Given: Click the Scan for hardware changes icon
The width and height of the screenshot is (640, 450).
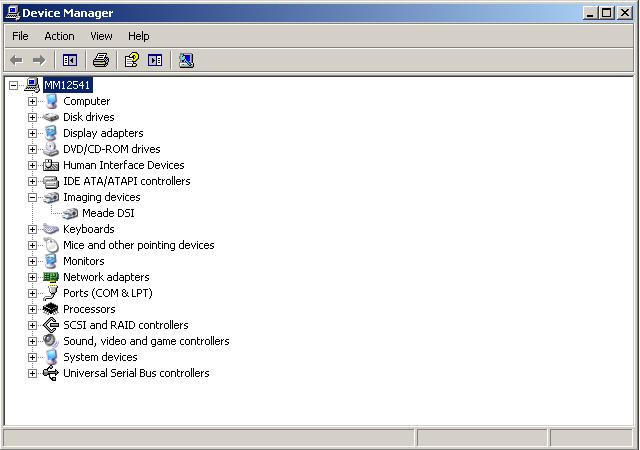Looking at the screenshot, I should click(x=186, y=60).
